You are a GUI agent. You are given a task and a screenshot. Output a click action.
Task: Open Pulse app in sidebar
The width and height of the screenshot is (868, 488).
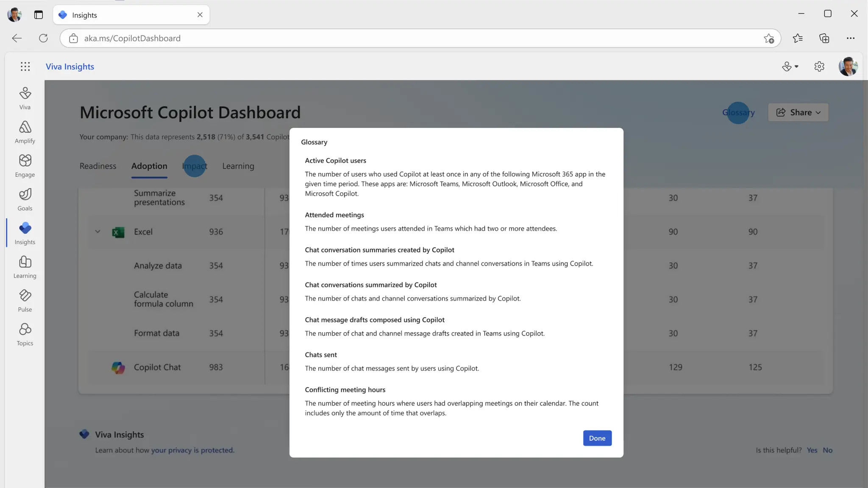25,300
